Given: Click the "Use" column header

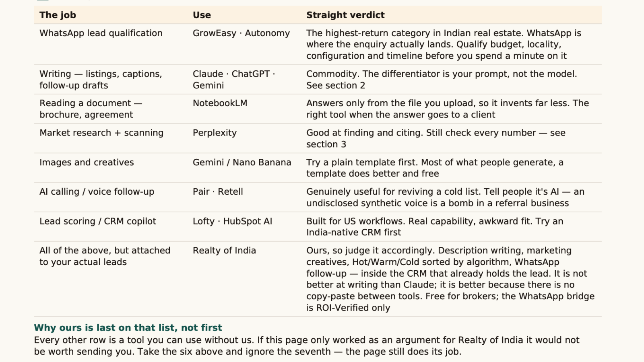Looking at the screenshot, I should click(x=202, y=15).
